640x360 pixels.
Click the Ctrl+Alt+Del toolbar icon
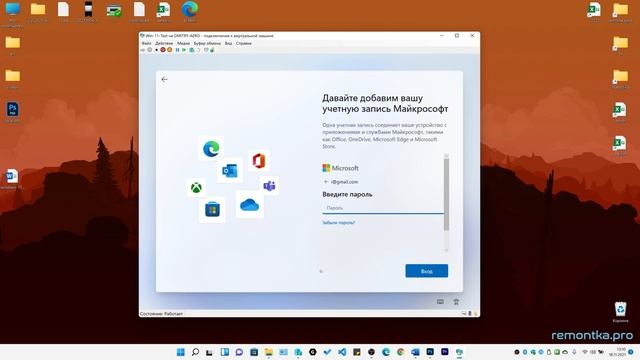143,50
